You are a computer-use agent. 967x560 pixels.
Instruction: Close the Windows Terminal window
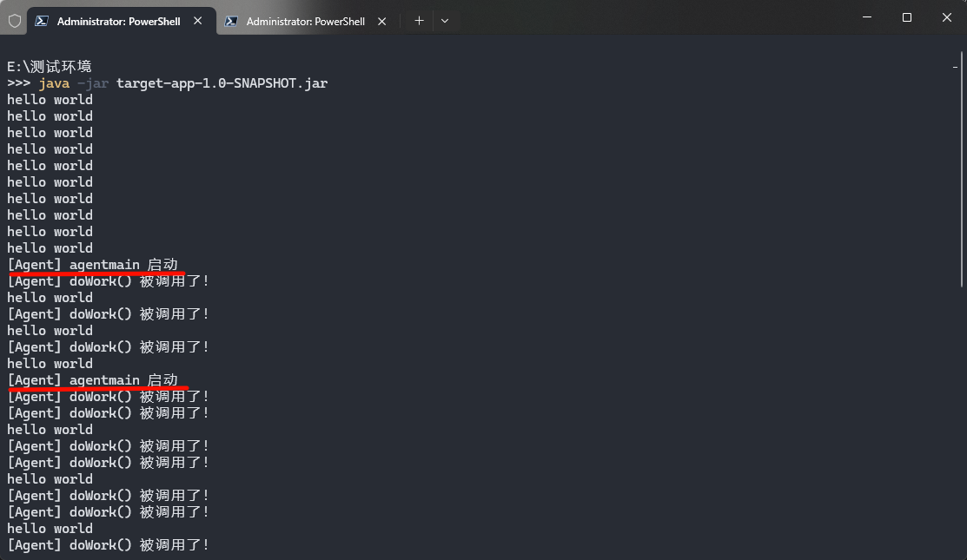(947, 17)
